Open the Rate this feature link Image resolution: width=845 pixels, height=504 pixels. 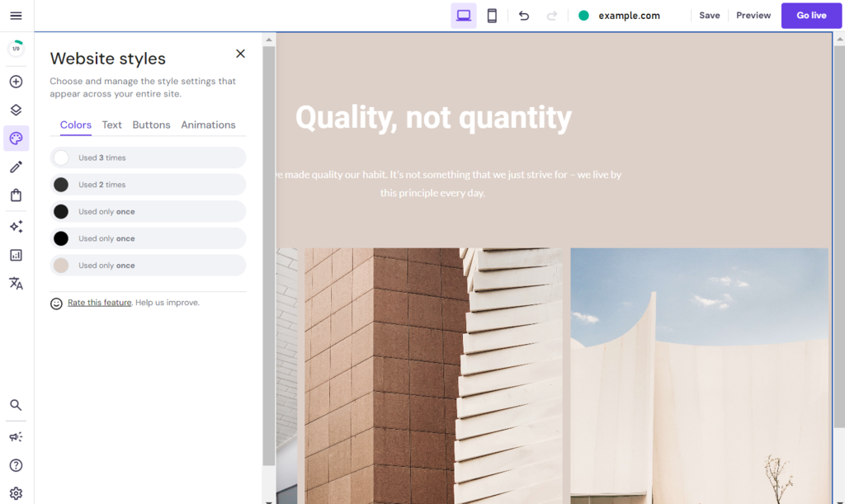[x=99, y=302]
